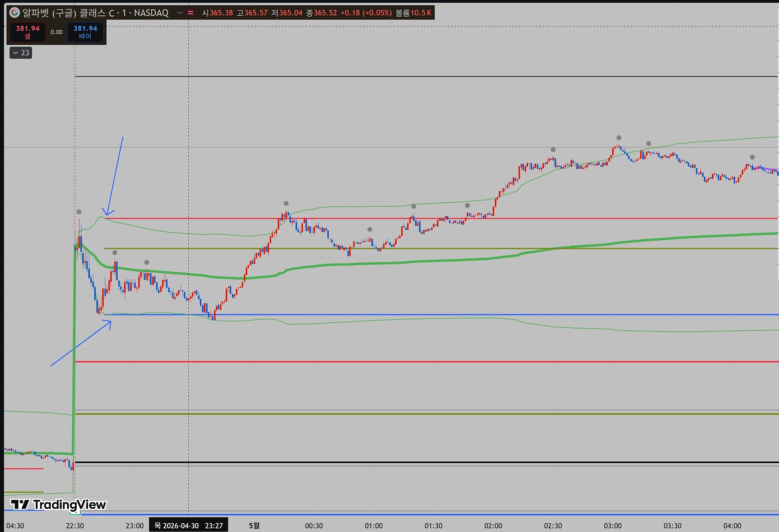Screen dimensions: 779x532
Task: Click the Google logo beside the symbol name
Action: click(x=15, y=13)
